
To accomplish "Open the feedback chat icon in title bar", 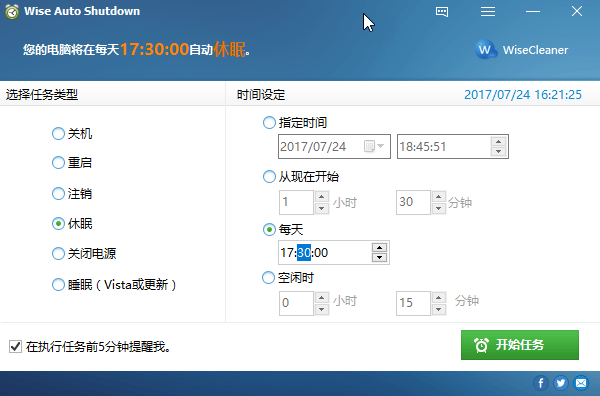I will pos(442,11).
